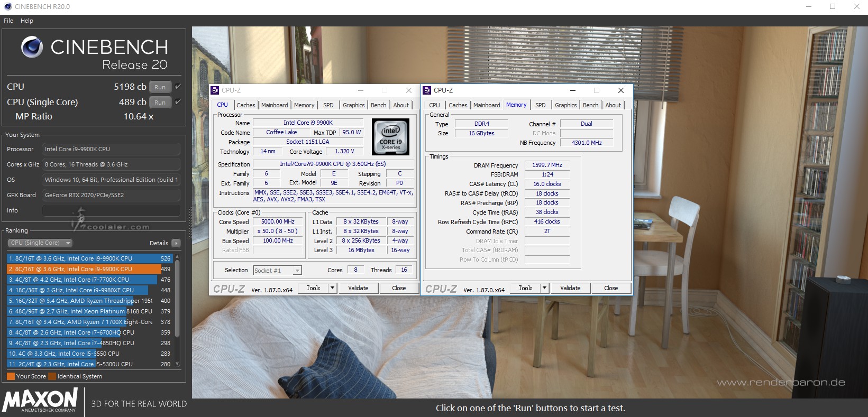Select ranking row Intel Core i7-6700HQ
The width and height of the screenshot is (868, 417).
[x=90, y=332]
